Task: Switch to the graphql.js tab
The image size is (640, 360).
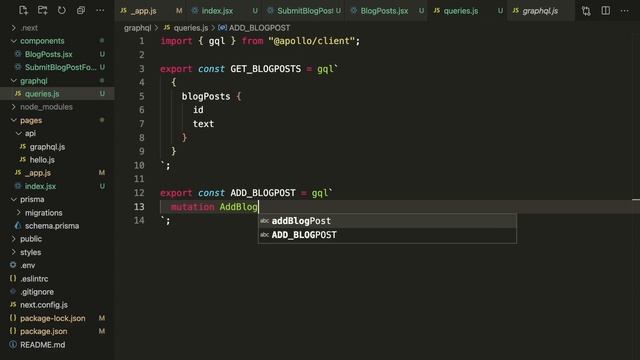Action: (x=540, y=11)
